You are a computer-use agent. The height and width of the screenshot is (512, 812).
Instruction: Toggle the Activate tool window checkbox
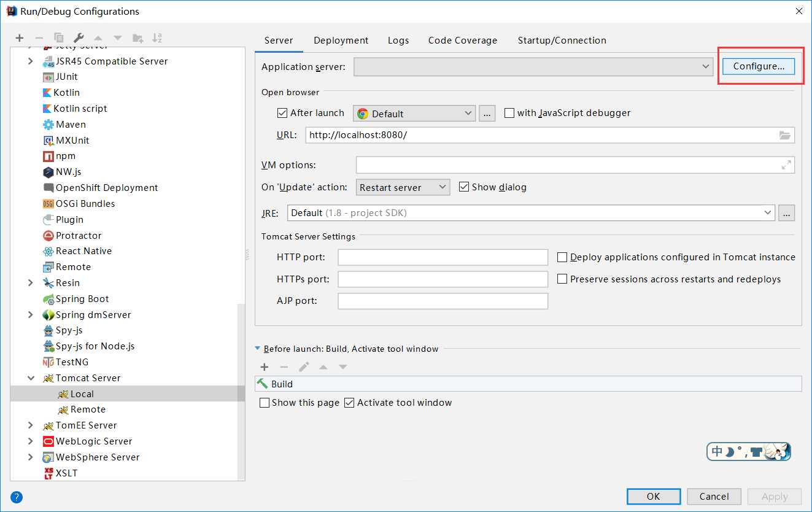pyautogui.click(x=349, y=403)
